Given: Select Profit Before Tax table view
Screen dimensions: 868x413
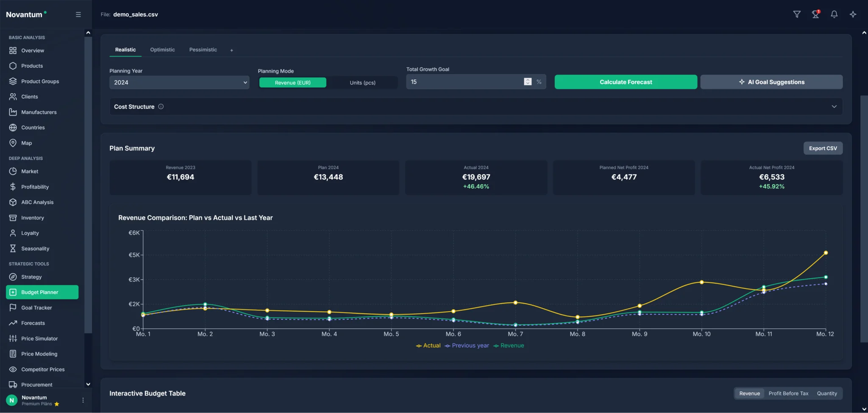Looking at the screenshot, I should pyautogui.click(x=788, y=393).
